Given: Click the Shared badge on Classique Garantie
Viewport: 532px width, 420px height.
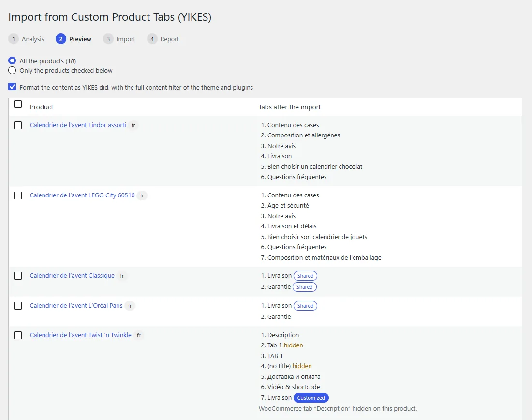Looking at the screenshot, I should pos(304,287).
